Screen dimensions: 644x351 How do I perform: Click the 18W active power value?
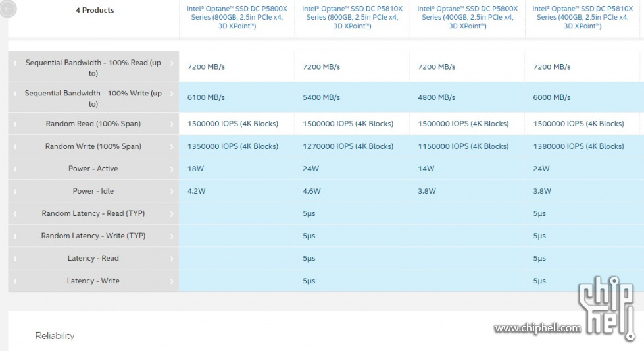(x=195, y=169)
